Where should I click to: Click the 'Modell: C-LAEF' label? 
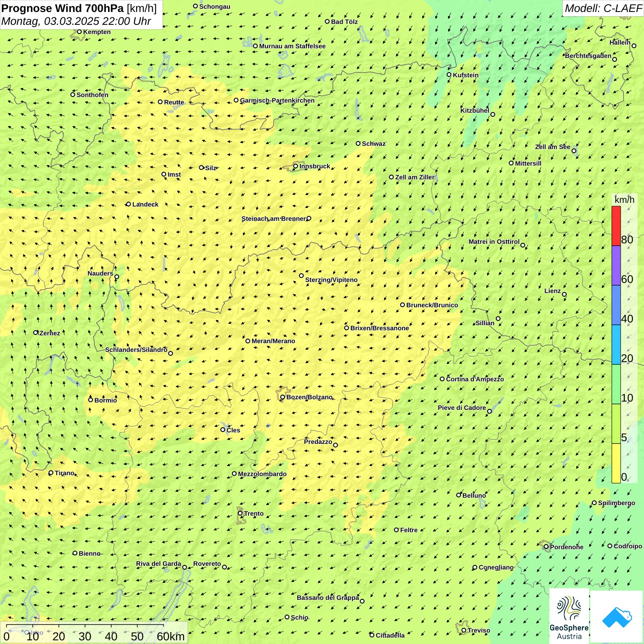603,8
